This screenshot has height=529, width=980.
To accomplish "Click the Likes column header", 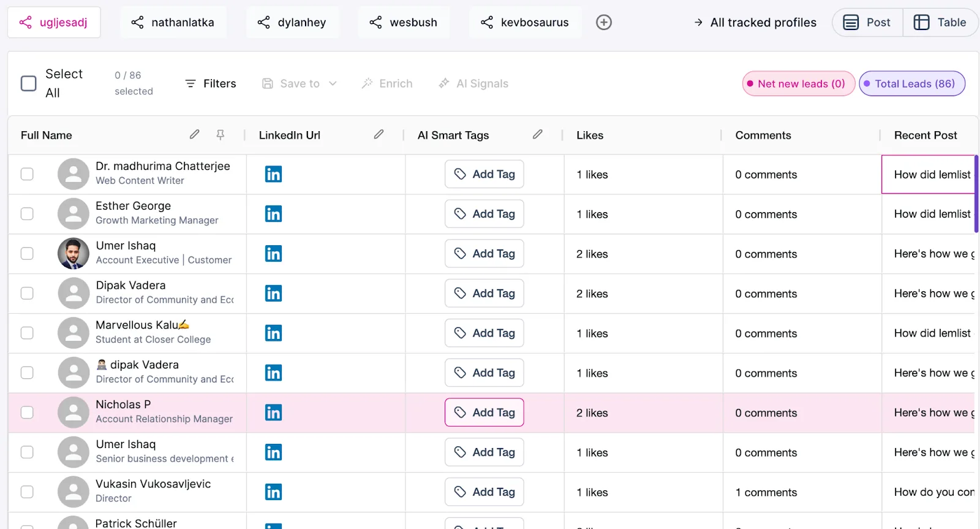I will pos(590,135).
